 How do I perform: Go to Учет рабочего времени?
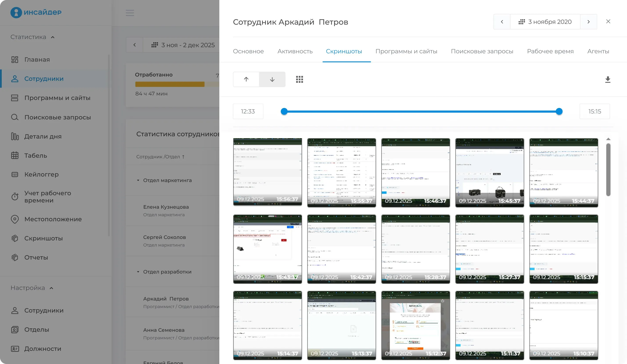click(x=47, y=197)
